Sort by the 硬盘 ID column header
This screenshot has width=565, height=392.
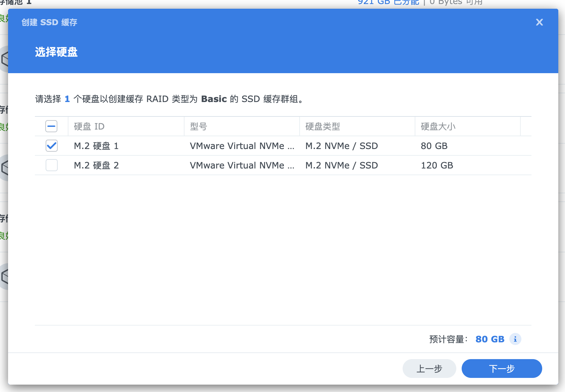click(x=89, y=127)
